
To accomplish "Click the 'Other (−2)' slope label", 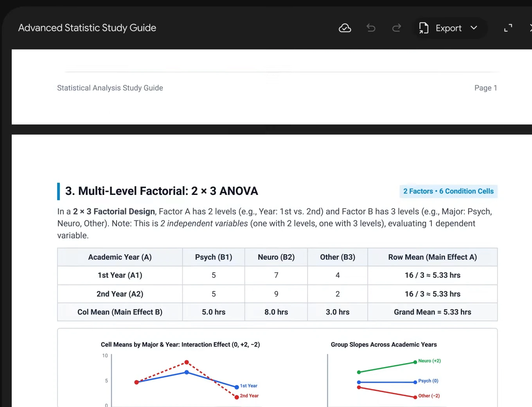I will [429, 396].
